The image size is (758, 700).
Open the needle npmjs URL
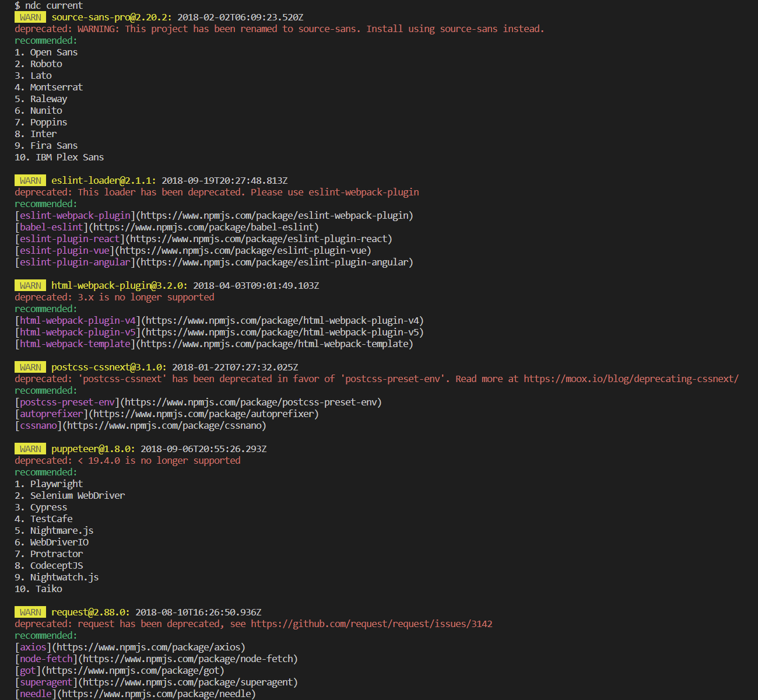pyautogui.click(x=156, y=694)
